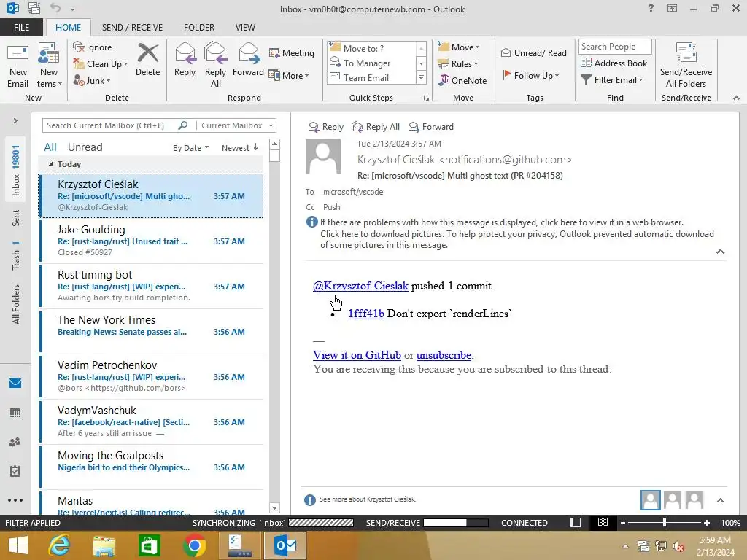This screenshot has width=747, height=560.
Task: Switch to the FOLDER tab
Action: pyautogui.click(x=199, y=27)
